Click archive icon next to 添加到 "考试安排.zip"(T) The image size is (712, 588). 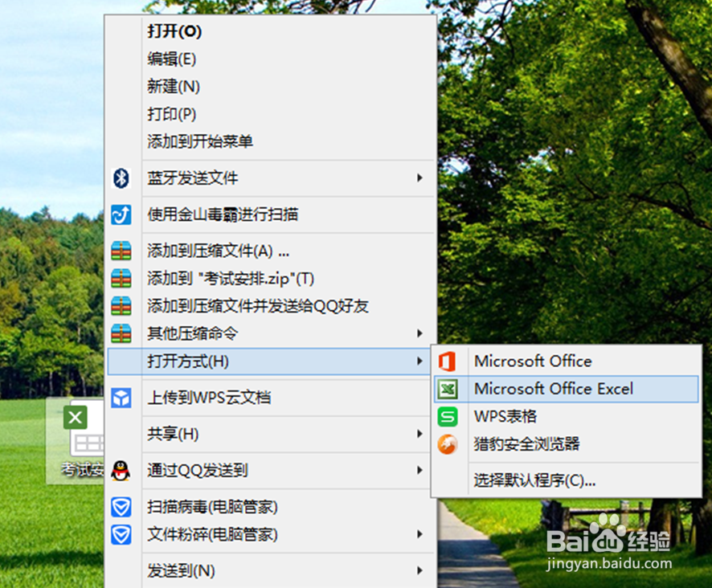(121, 278)
